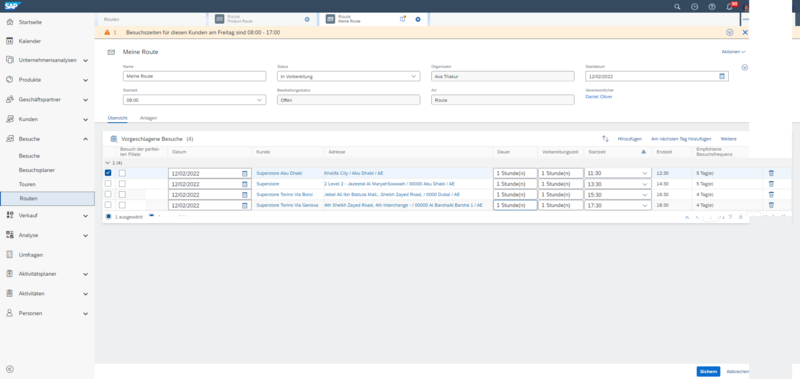Viewport: 800px width, 379px height.
Task: Delete the Superstore Torino Via Genova row
Action: point(771,205)
